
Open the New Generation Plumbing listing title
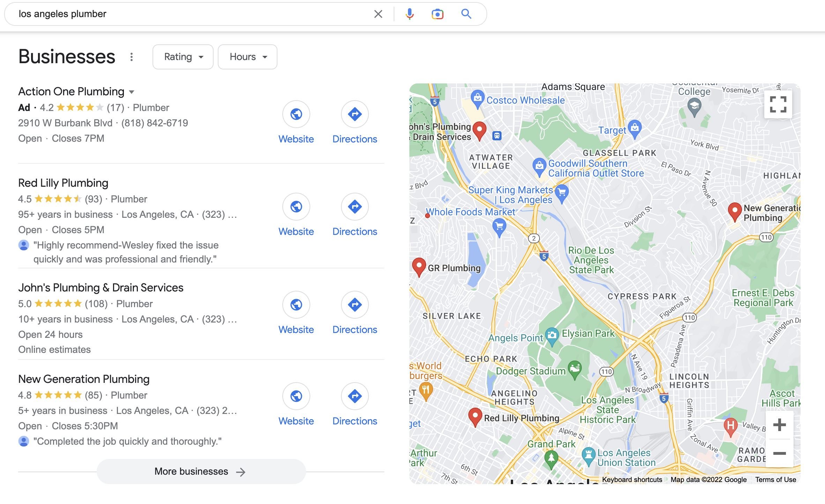(x=84, y=379)
